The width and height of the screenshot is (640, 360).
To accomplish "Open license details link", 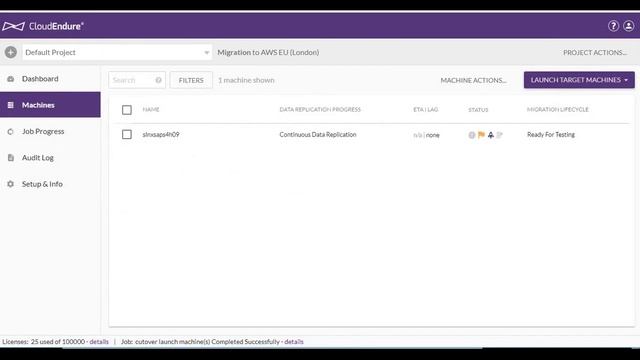I will [99, 342].
